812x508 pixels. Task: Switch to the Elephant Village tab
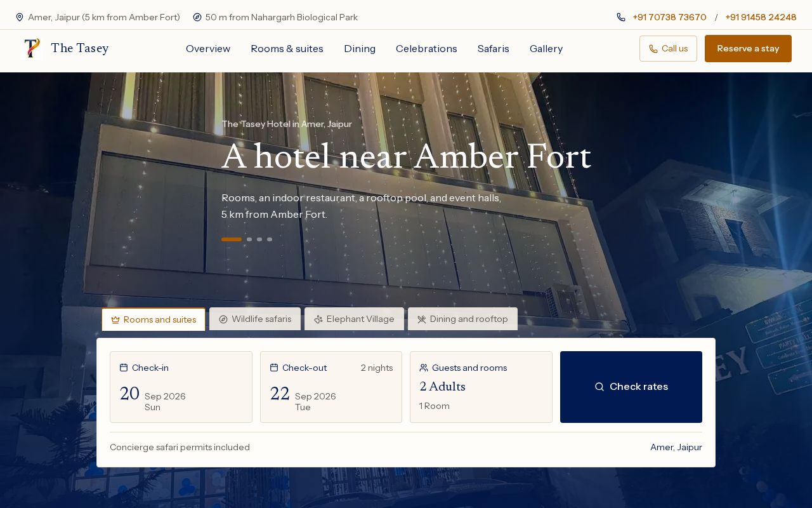pyautogui.click(x=354, y=319)
